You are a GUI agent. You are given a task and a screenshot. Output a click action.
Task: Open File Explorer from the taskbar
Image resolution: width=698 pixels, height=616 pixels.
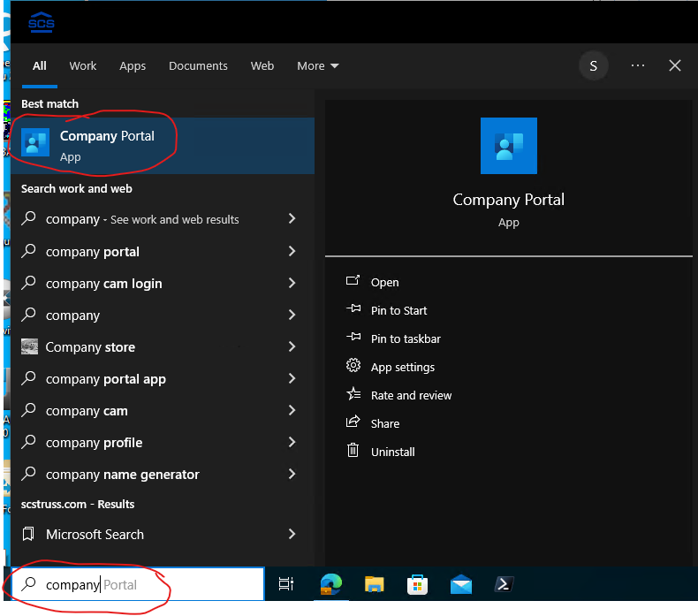374,584
